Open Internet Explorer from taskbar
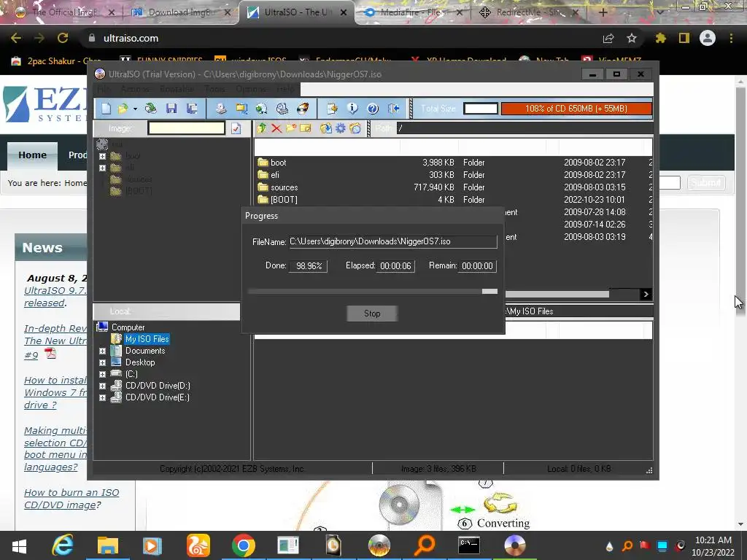This screenshot has height=560, width=747. click(63, 545)
